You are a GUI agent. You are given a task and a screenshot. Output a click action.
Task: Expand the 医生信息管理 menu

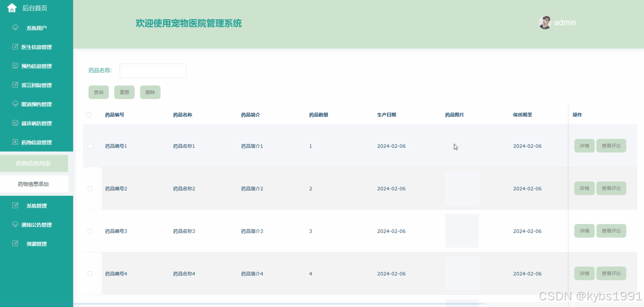click(x=37, y=47)
